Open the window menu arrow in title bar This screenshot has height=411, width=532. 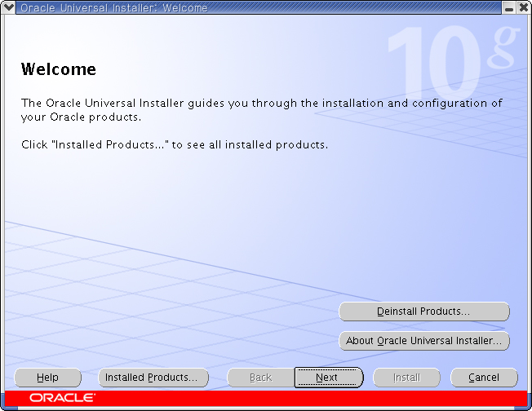tap(8, 7)
